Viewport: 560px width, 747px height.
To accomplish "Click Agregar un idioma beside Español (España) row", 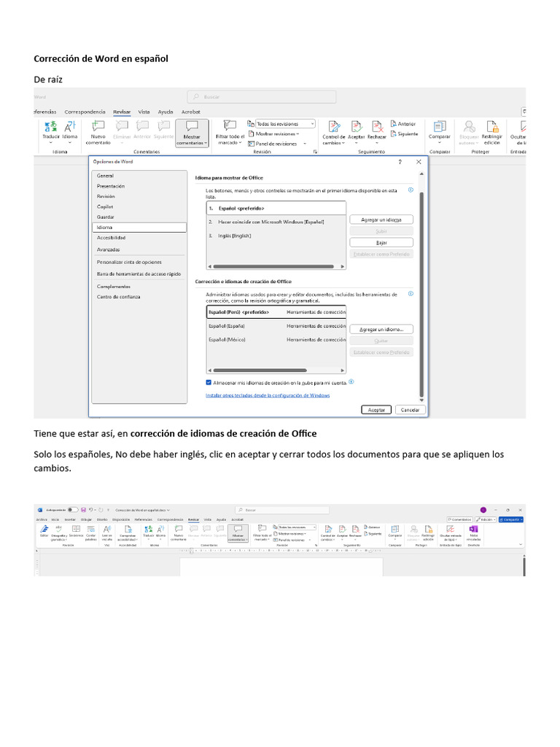I will pos(381,329).
